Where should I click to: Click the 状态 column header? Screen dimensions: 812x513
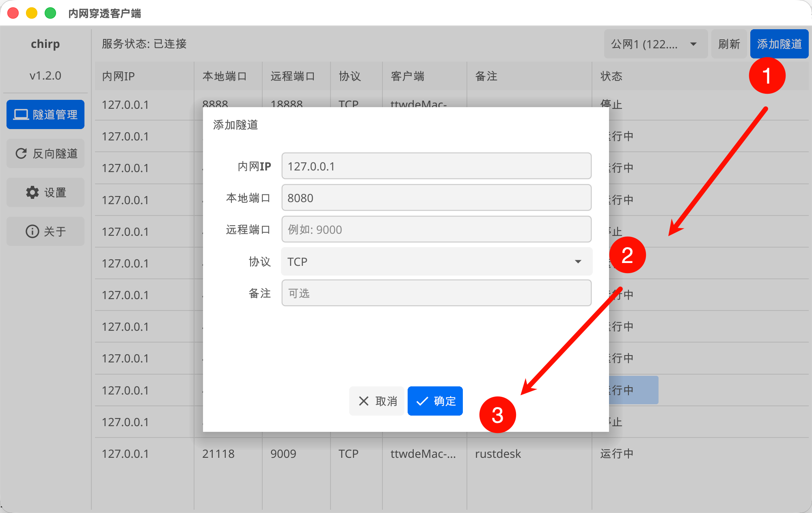611,76
